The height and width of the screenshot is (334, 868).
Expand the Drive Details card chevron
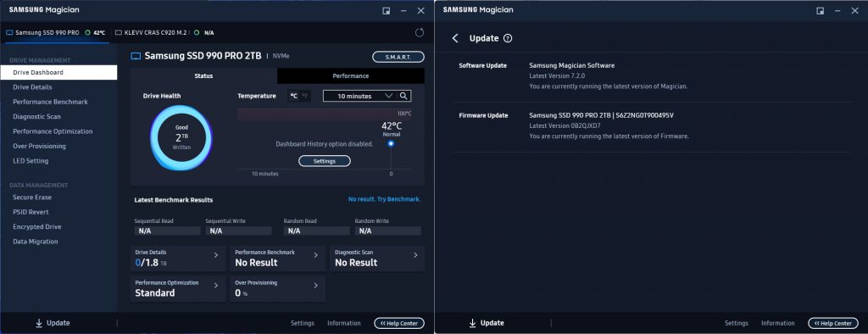tap(216, 255)
